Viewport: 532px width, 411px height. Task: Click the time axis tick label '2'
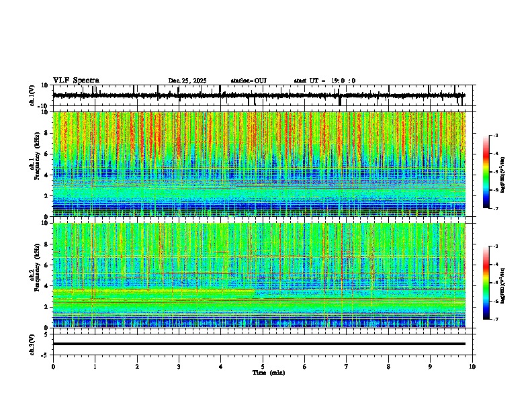pyautogui.click(x=137, y=367)
